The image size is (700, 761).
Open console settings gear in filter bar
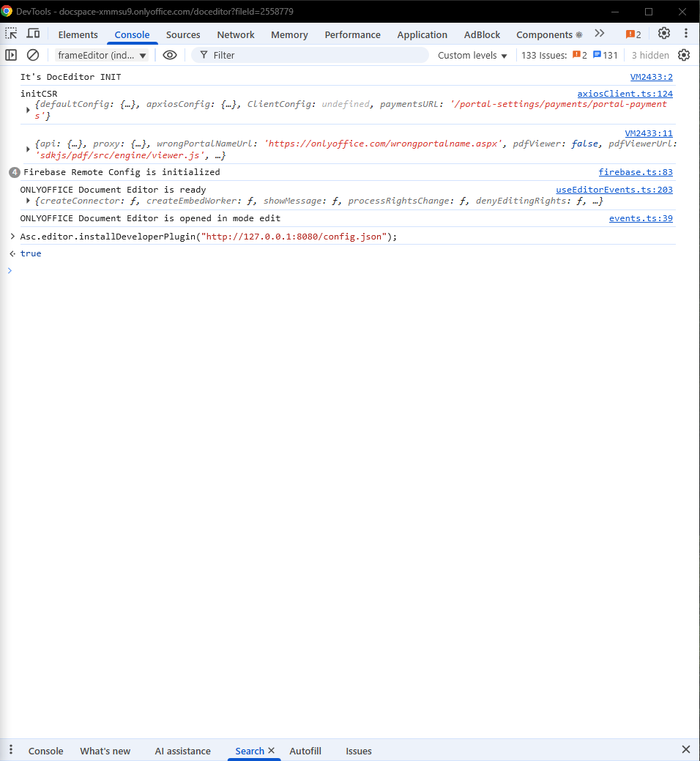(684, 55)
